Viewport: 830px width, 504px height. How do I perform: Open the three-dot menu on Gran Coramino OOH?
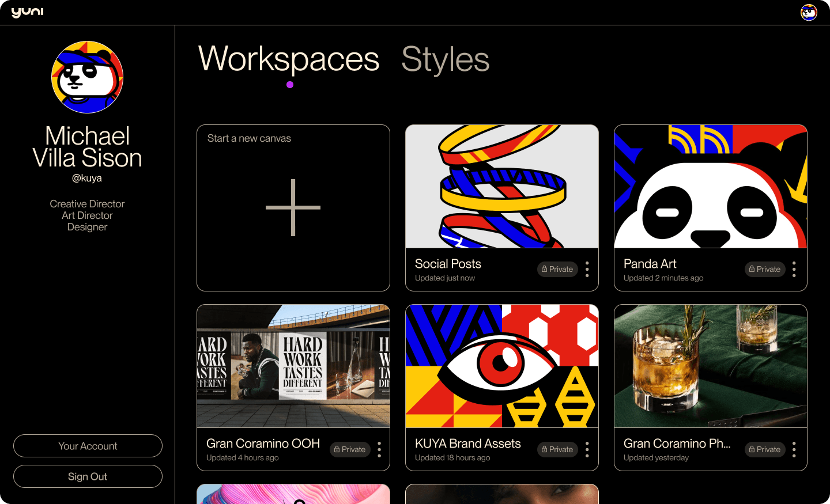[379, 449]
